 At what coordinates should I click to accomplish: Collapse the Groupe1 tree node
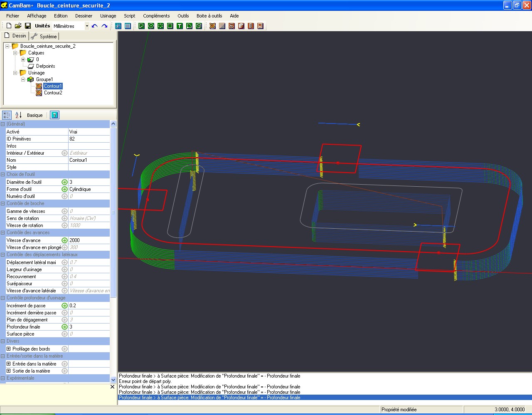click(23, 79)
